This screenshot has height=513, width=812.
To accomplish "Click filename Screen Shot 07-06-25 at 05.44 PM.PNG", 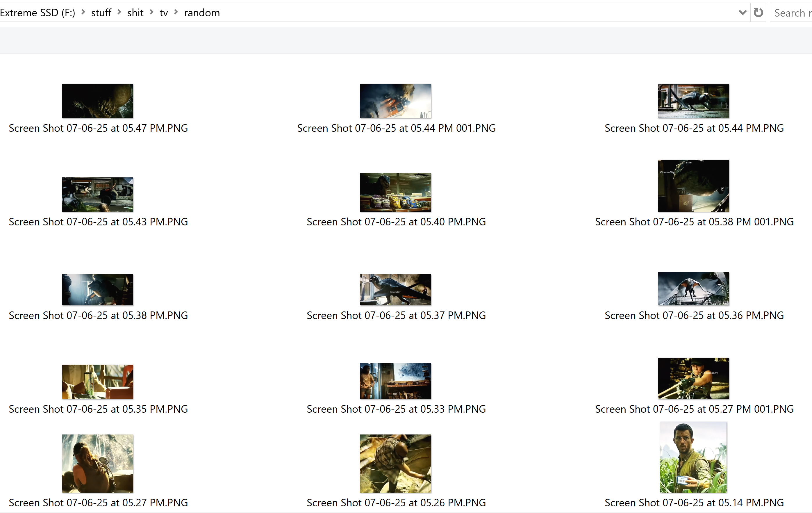I will pos(694,128).
